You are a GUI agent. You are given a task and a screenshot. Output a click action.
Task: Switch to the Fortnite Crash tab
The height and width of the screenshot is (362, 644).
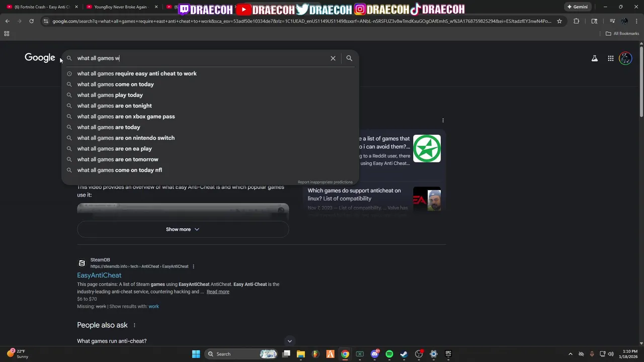click(42, 7)
